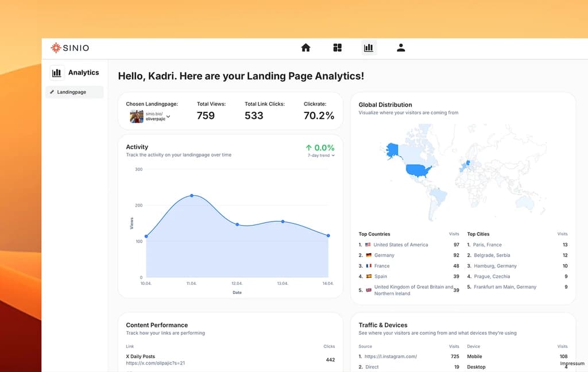Select the Analytics icon in the left sidebar

57,72
